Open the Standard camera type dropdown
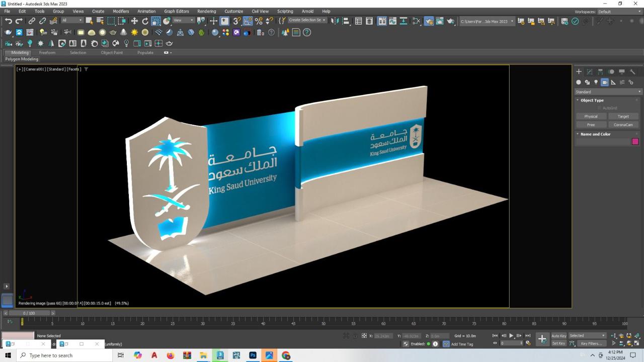 [x=608, y=92]
